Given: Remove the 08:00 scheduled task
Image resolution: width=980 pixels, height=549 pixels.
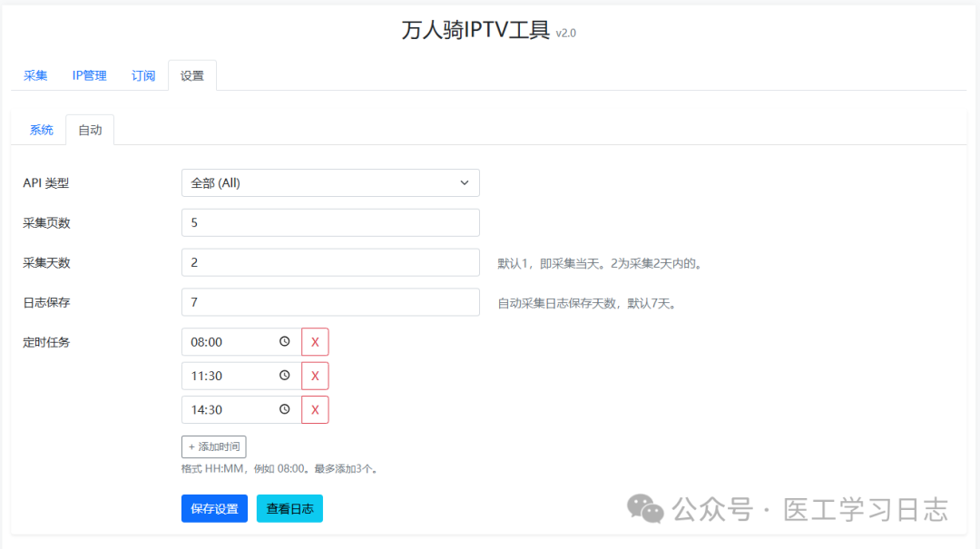Looking at the screenshot, I should tap(315, 342).
